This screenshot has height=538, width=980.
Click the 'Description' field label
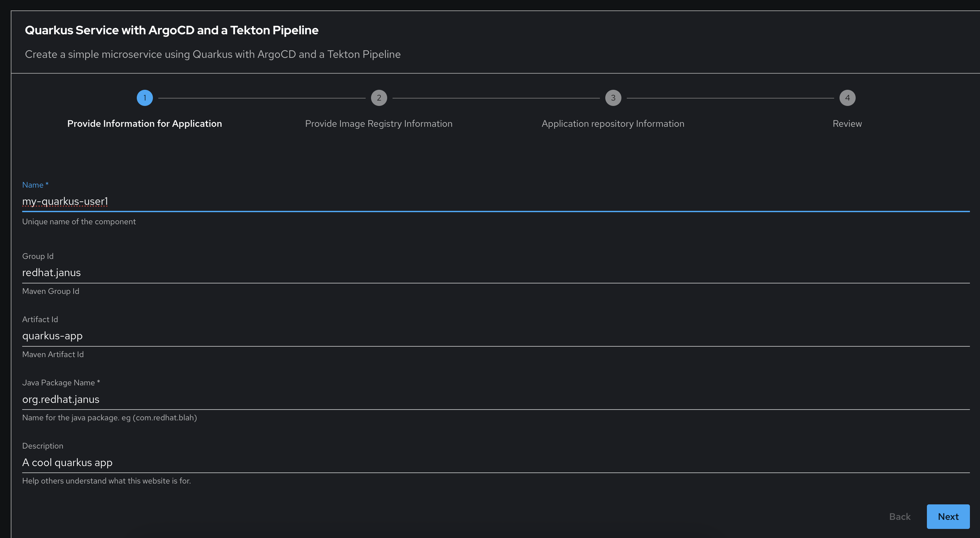coord(43,446)
